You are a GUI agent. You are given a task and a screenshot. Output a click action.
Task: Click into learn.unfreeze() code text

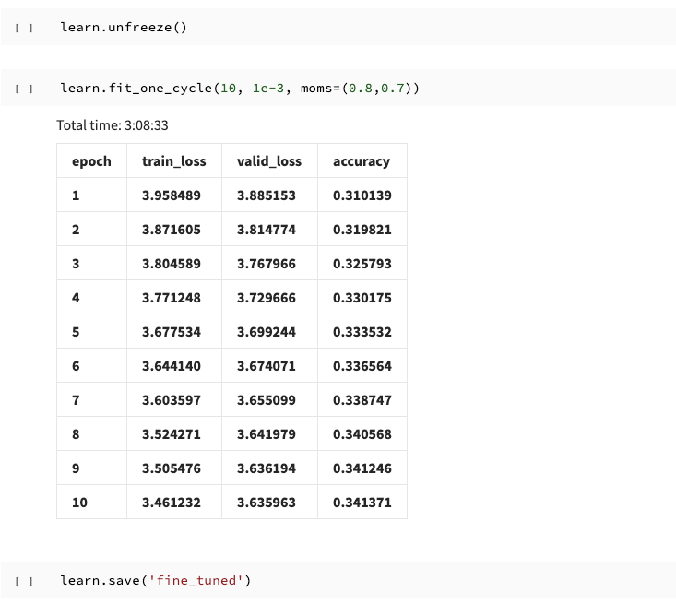pos(124,27)
